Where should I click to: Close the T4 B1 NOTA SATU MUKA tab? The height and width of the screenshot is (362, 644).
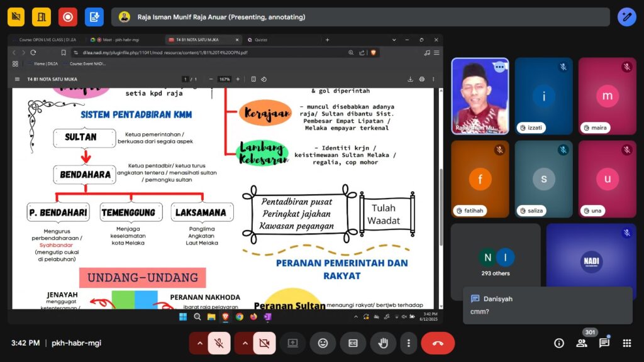(237, 40)
